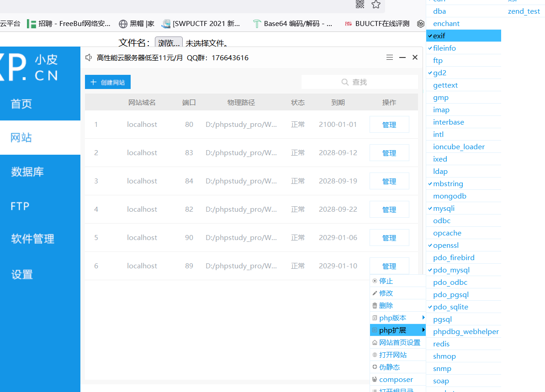Disable the pdo_mysql extension
This screenshot has width=545, height=392.
click(464, 270)
